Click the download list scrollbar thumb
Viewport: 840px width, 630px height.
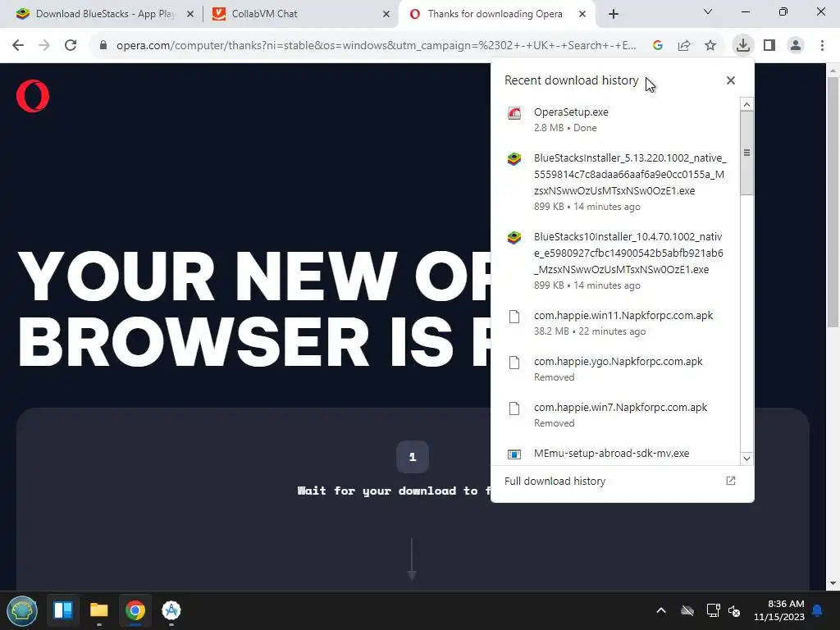coord(746,153)
